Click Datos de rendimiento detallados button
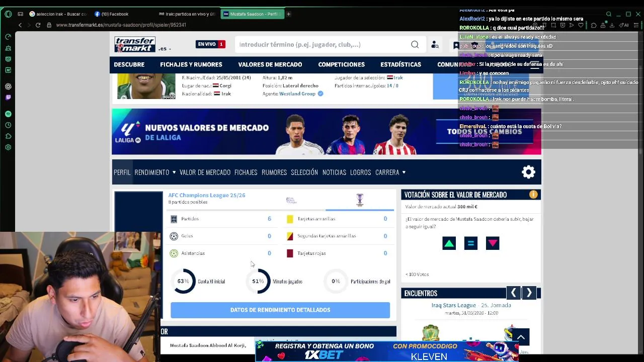Viewport: 644px width, 362px height. coord(280,310)
